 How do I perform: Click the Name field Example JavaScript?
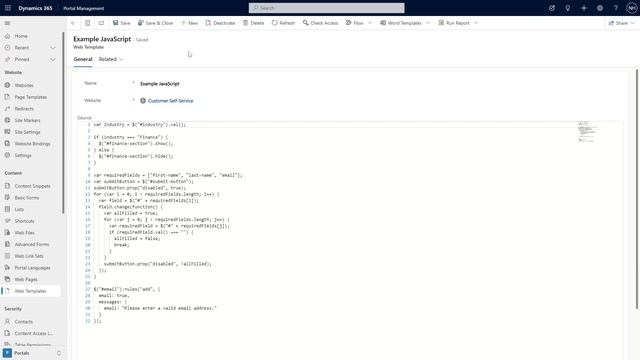pos(160,84)
